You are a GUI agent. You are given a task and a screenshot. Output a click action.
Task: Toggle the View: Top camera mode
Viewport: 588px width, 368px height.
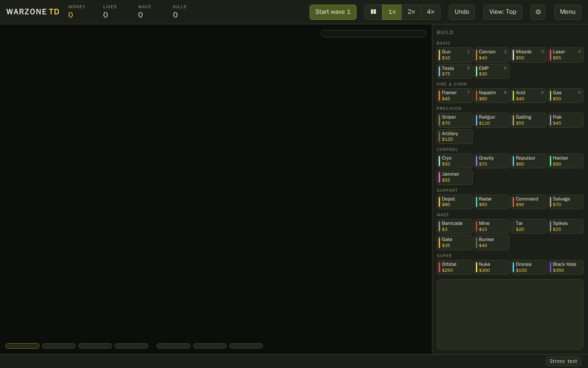(503, 12)
